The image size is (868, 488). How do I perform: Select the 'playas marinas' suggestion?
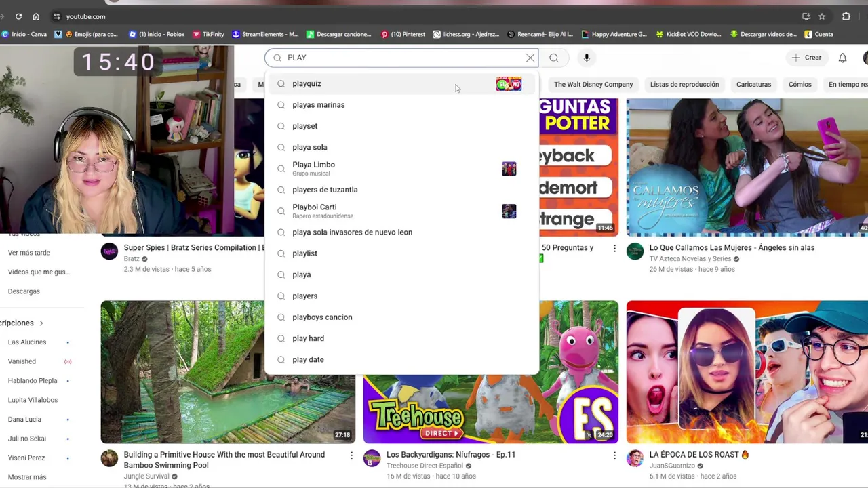(x=401, y=105)
